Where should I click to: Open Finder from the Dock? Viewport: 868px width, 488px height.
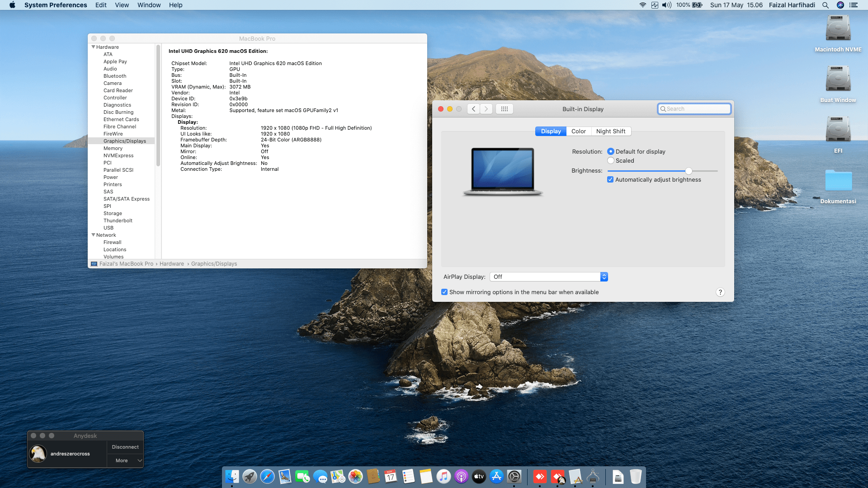pos(232,476)
